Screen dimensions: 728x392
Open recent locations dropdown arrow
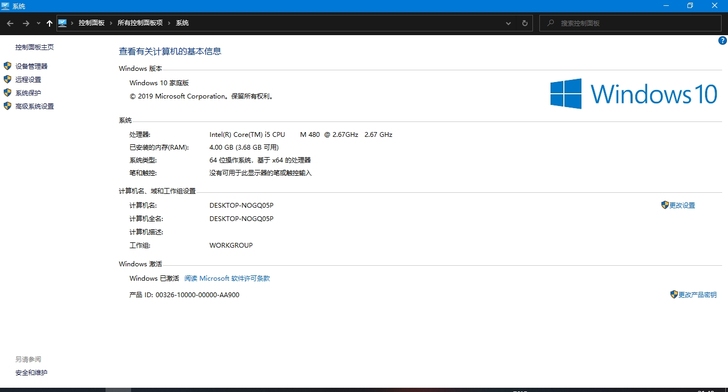point(39,23)
